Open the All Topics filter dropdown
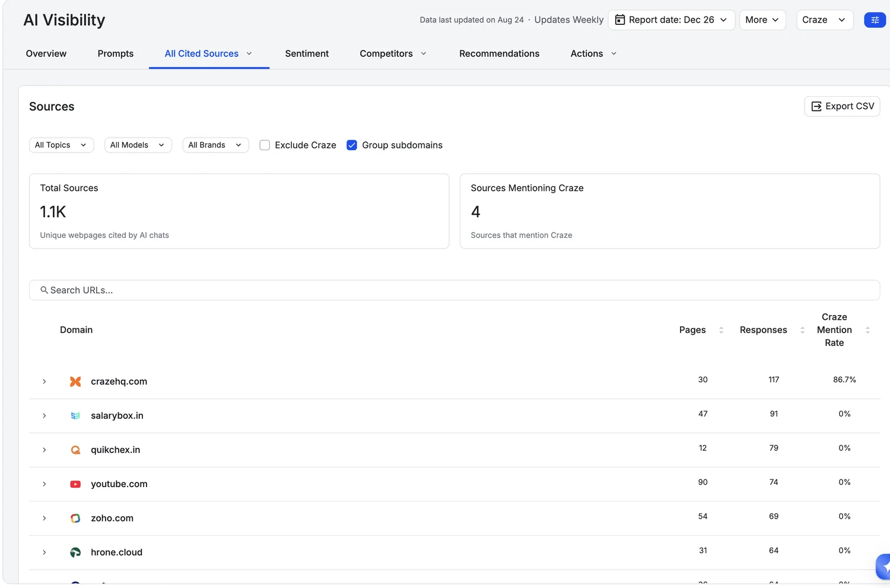Screen dimensions: 890x588 click(x=62, y=145)
